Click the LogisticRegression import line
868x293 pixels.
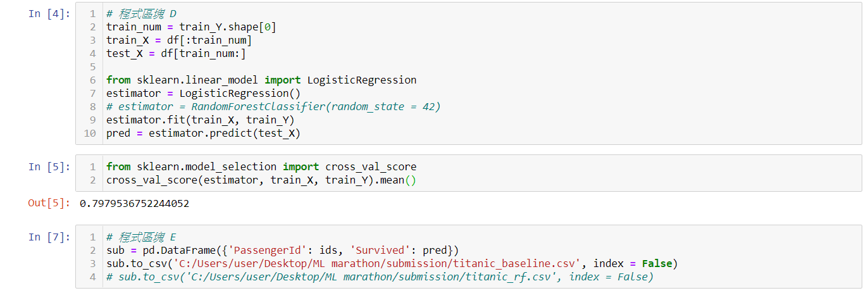pos(261,80)
